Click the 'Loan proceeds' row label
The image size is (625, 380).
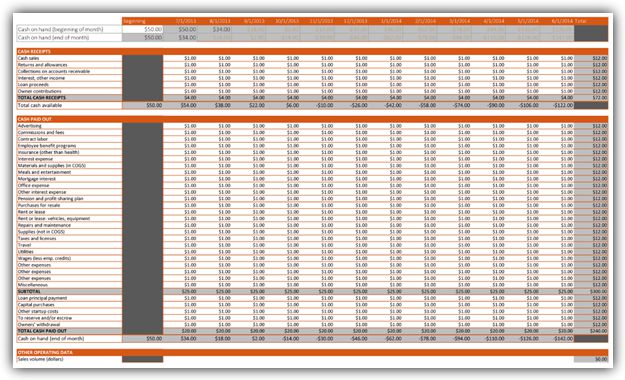(33, 85)
